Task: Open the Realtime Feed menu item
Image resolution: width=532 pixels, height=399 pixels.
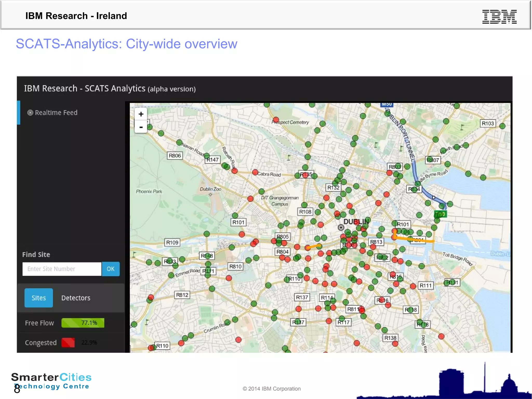Action: pos(52,113)
